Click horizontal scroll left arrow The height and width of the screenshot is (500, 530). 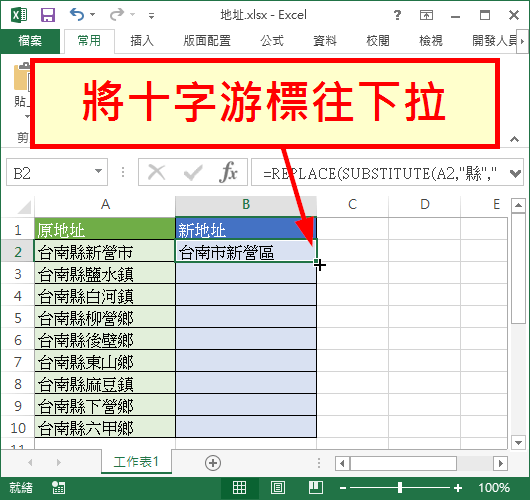pyautogui.click(x=342, y=463)
